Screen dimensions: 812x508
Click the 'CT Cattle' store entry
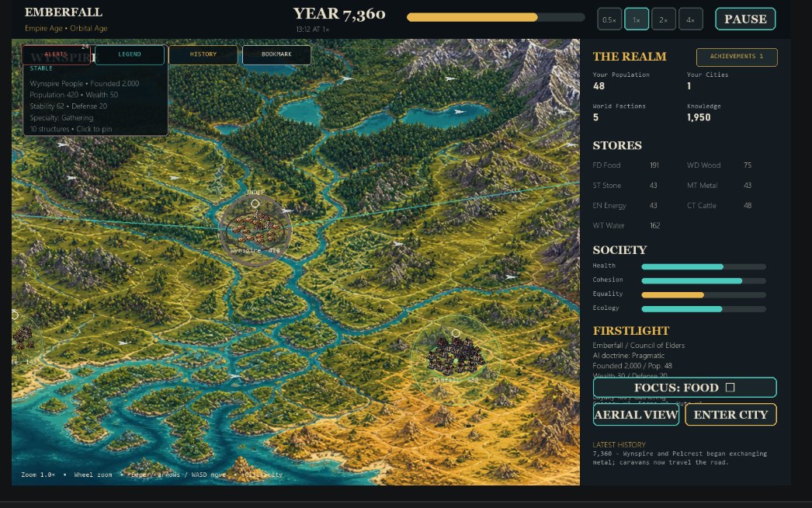point(720,206)
